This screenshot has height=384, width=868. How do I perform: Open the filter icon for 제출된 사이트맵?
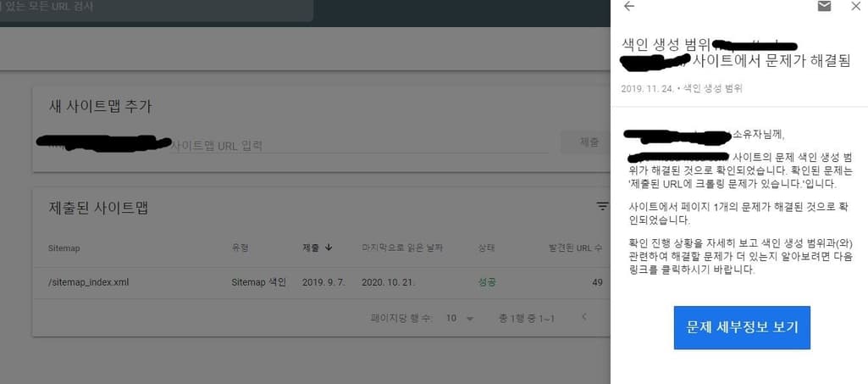click(602, 207)
